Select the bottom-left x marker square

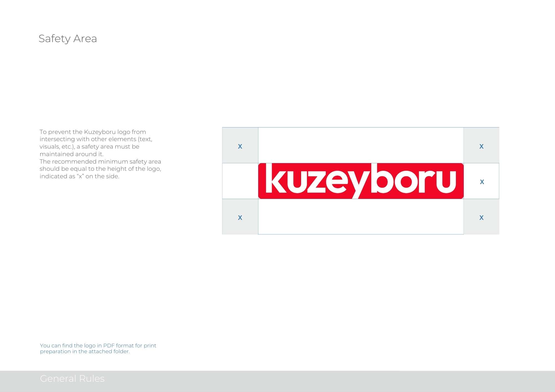[x=240, y=217]
